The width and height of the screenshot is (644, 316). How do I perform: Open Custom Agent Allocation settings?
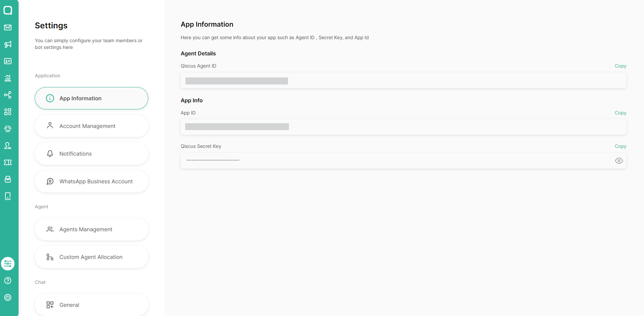92,257
